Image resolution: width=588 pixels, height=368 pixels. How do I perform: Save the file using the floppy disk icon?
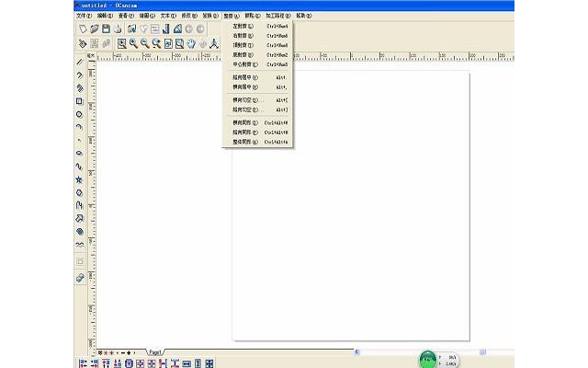tap(107, 29)
